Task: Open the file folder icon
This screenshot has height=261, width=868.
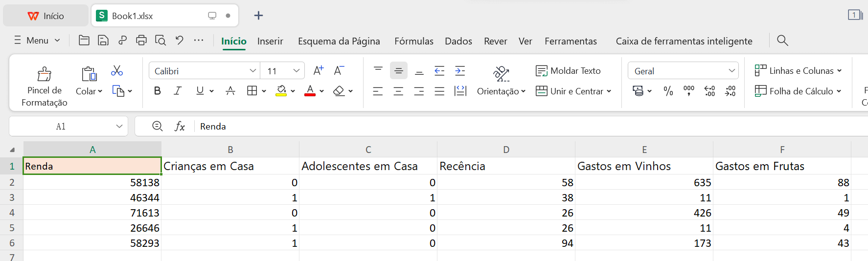Action: (84, 41)
